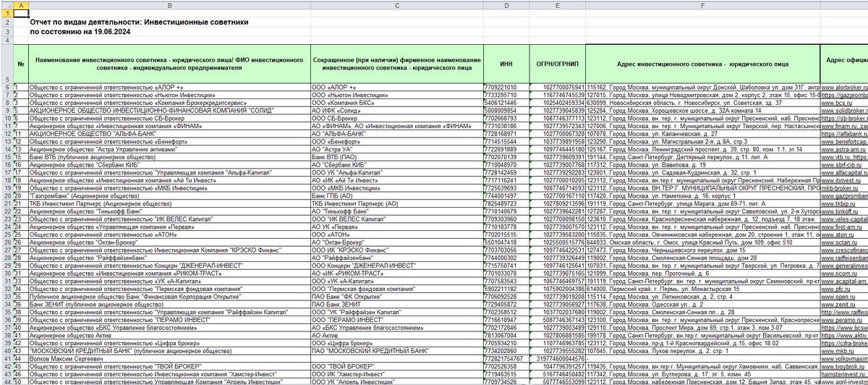Select cell 'ООО "ТВОЙ БРОКЕР"'
The image size is (868, 385).
click(396, 368)
